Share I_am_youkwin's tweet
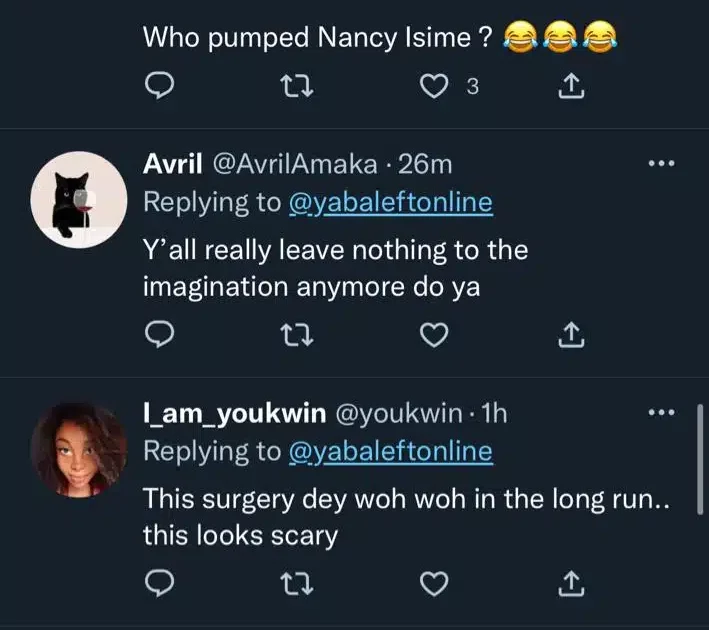The image size is (709, 630). 568,582
